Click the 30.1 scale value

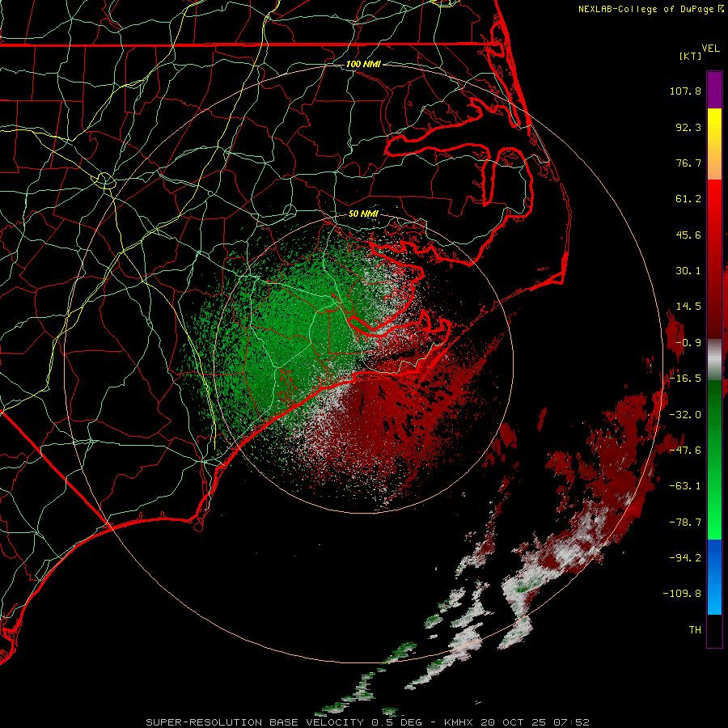coord(688,271)
